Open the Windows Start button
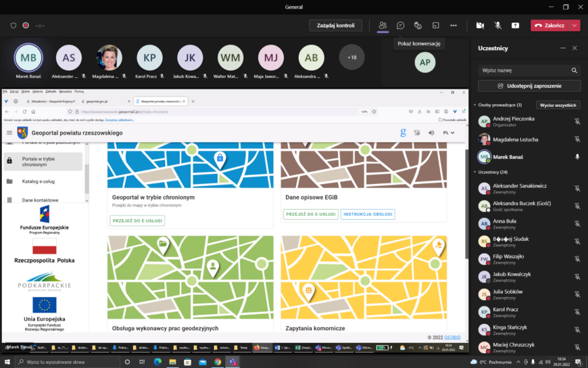The height and width of the screenshot is (368, 588). point(7,362)
